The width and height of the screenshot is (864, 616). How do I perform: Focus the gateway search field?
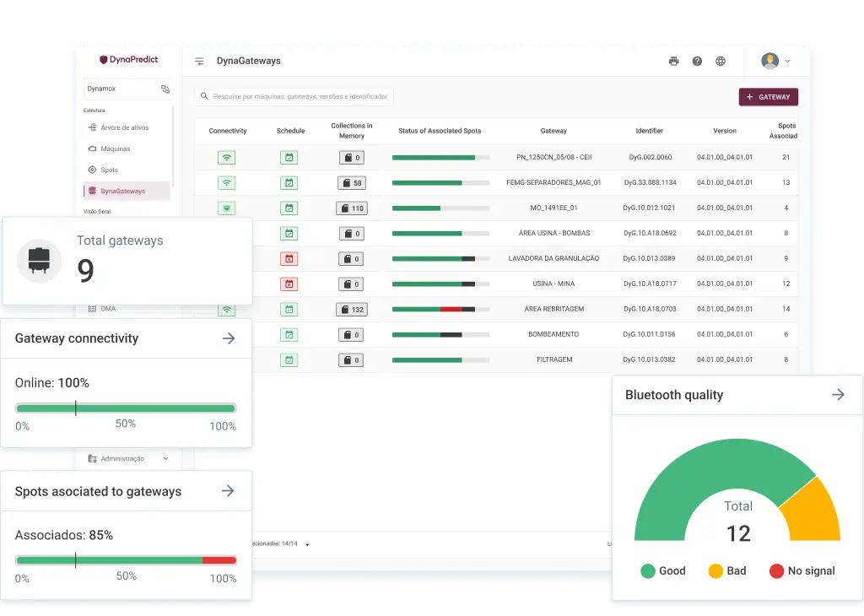(294, 96)
